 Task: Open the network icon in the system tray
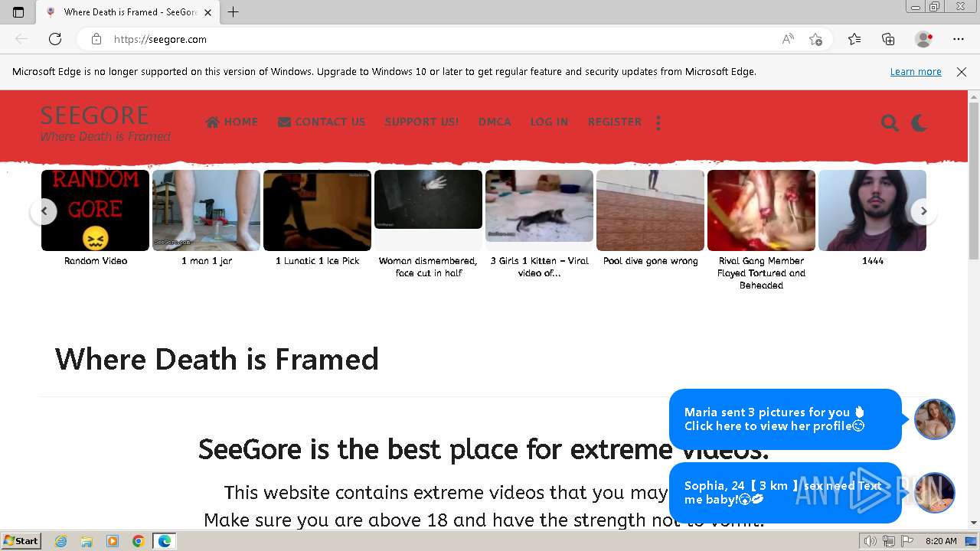[889, 541]
